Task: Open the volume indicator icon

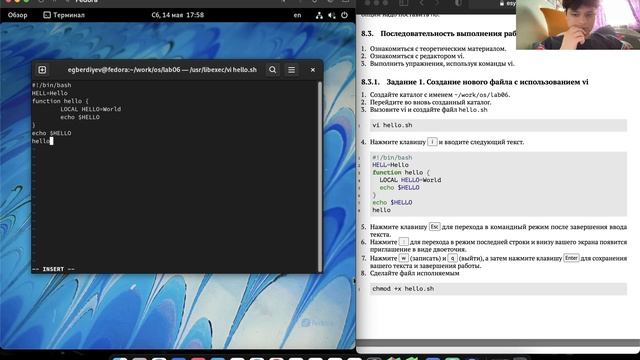Action: point(332,16)
